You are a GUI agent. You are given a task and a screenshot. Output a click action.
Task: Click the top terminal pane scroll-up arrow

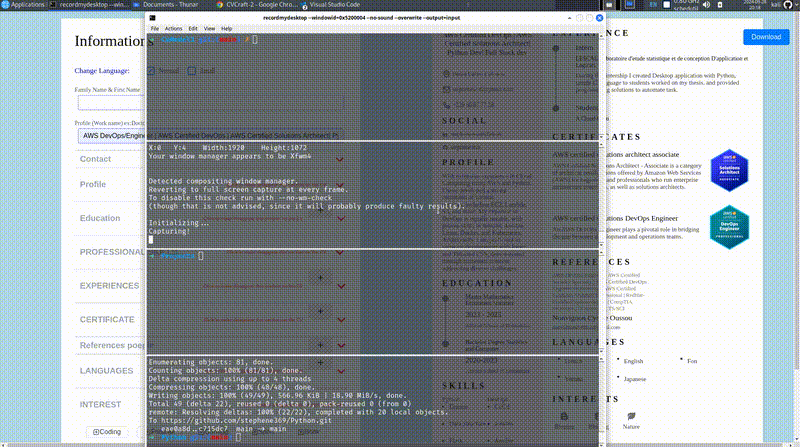(x=602, y=37)
